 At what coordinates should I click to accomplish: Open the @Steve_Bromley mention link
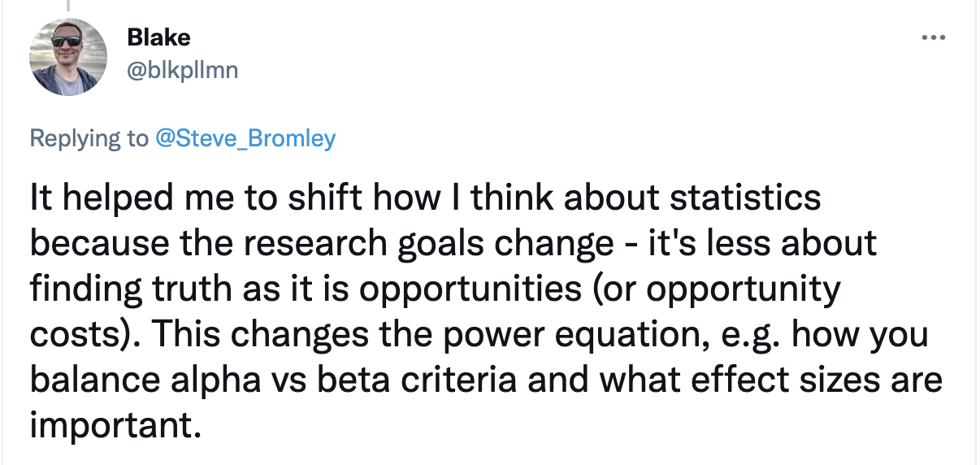tap(245, 138)
